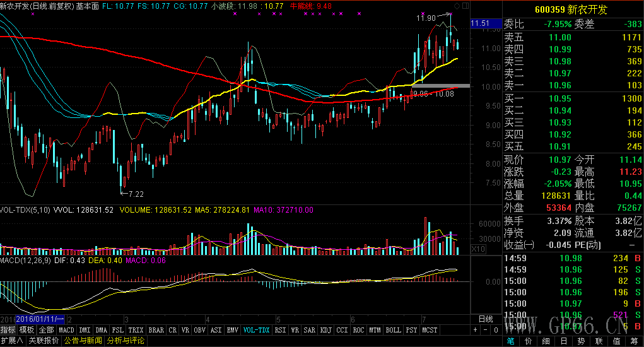Click the minus zoom button below 日线
Screen dimensions: 644x347
484,329
